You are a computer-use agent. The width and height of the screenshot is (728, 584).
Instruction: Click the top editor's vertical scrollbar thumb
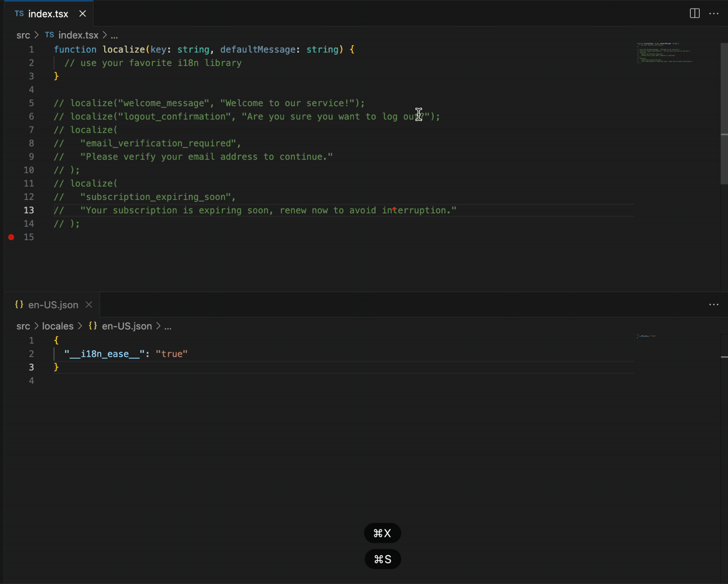click(724, 114)
